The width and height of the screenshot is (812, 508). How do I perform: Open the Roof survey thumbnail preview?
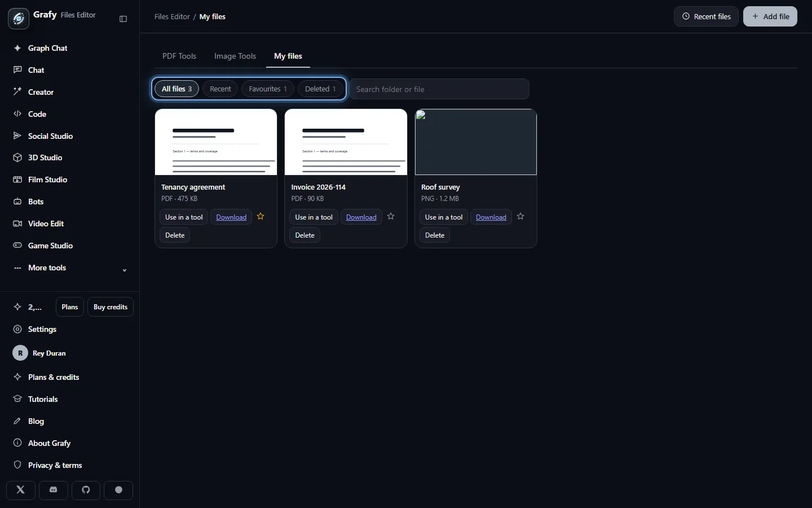476,142
